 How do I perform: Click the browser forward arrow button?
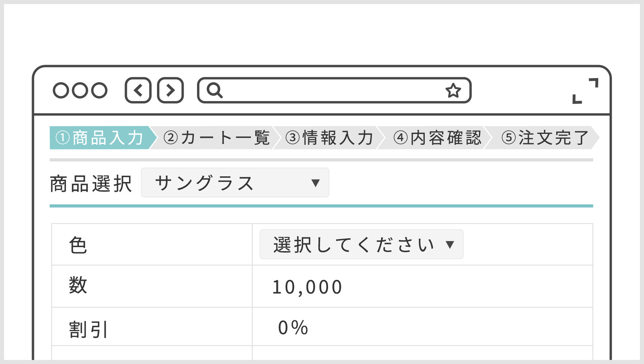click(170, 90)
